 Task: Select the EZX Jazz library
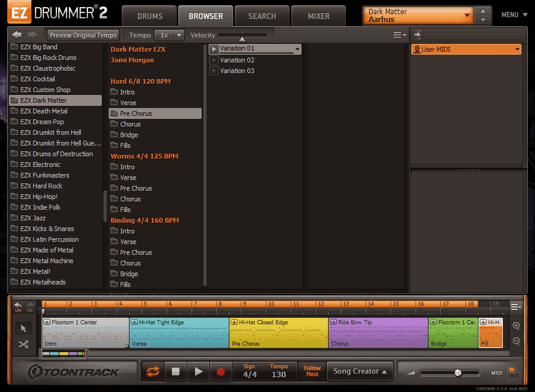55,218
